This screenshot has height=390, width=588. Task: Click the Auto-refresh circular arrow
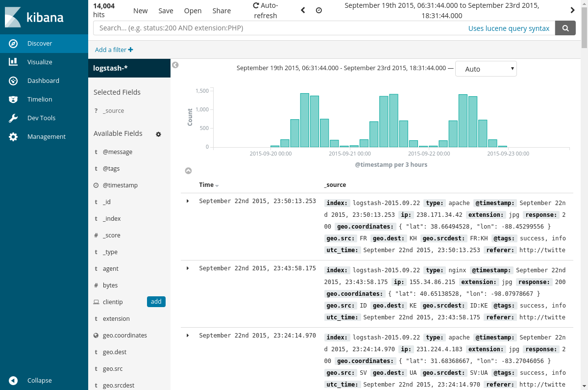[x=256, y=6]
